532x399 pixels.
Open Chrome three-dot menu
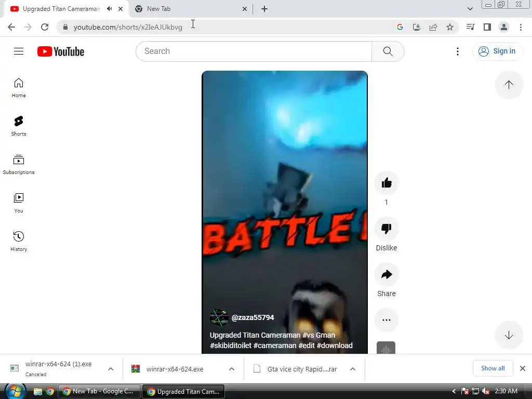[521, 27]
